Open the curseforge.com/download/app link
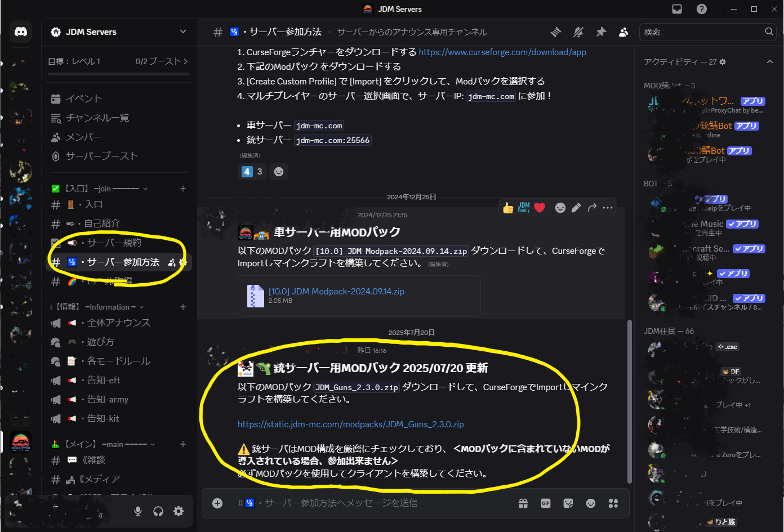784x532 pixels. (x=502, y=52)
